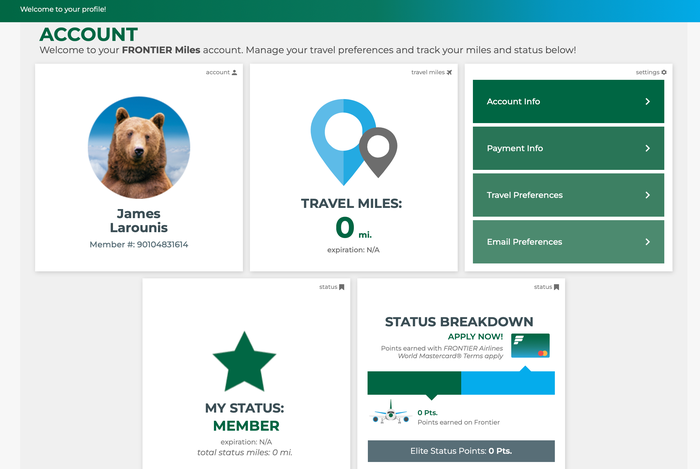
Task: Click 'expiration: N/A' under Member status
Action: click(x=246, y=442)
